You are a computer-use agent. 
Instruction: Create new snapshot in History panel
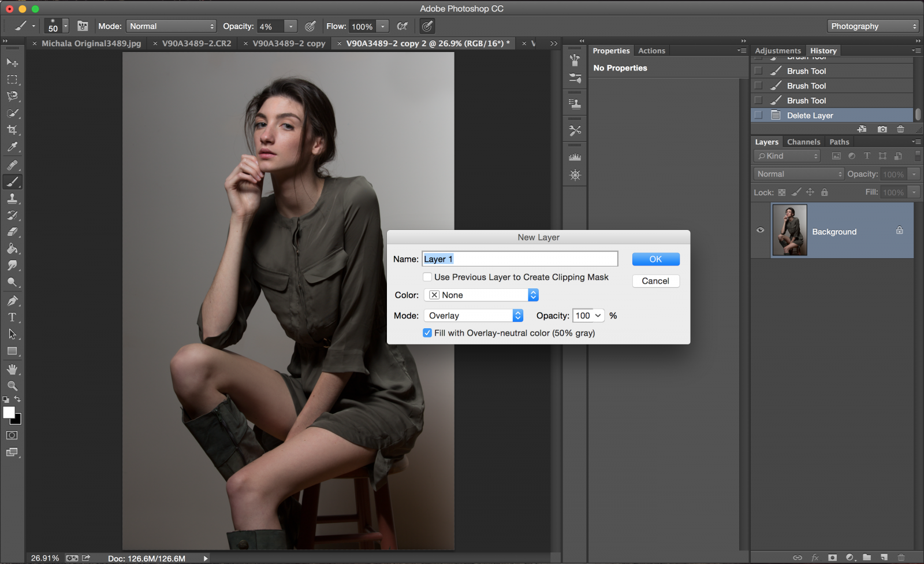point(882,129)
